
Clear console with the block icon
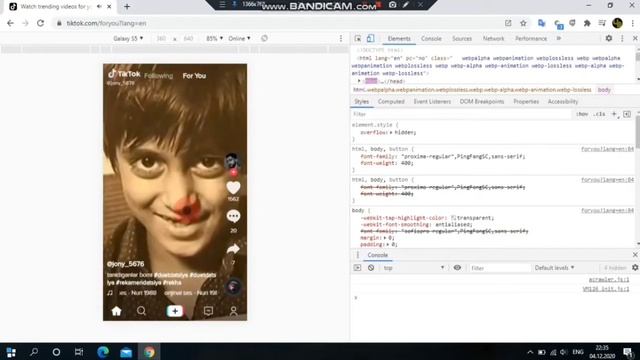click(371, 268)
